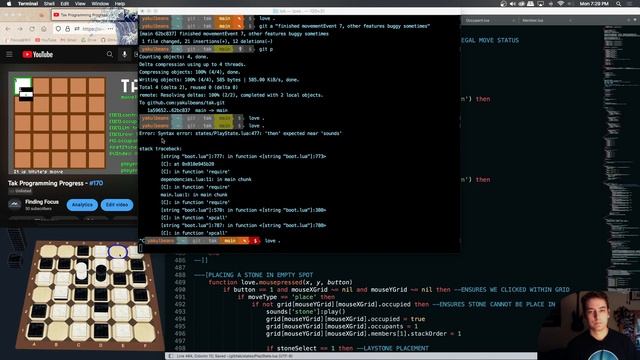The width and height of the screenshot is (640, 360).
Task: Switch to the Occupant.lua editor tab
Action: [478, 20]
